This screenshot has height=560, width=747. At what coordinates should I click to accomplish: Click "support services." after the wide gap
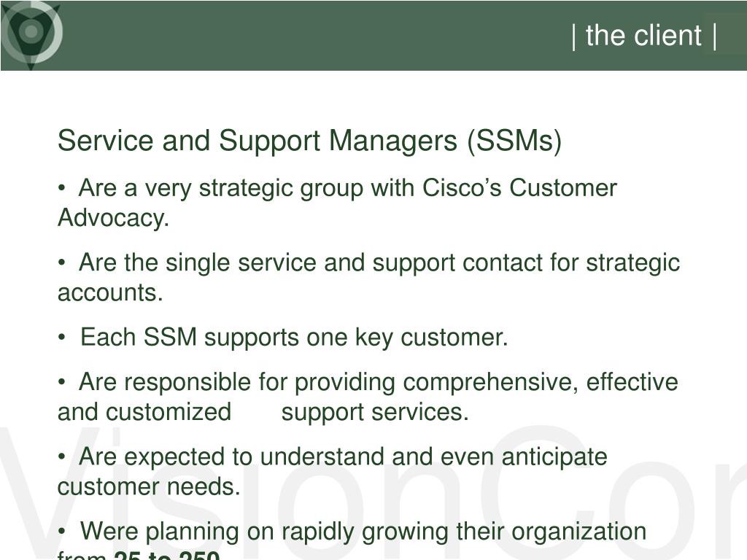pos(375,413)
